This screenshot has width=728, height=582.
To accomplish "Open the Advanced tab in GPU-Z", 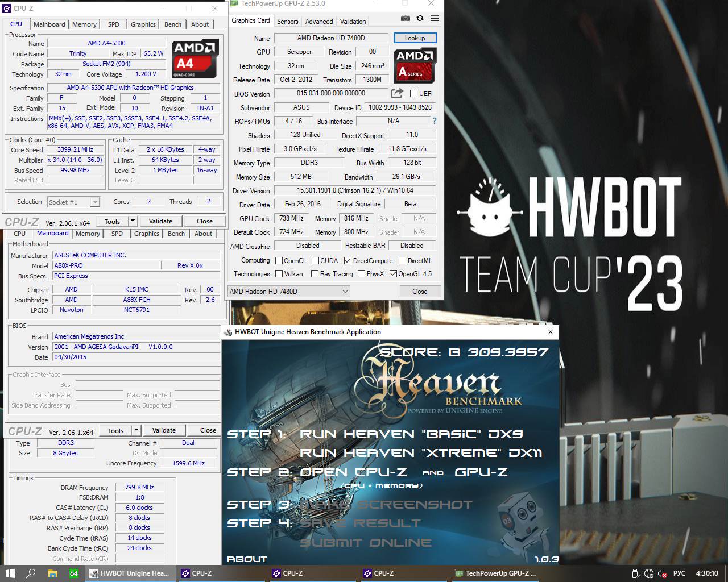I will click(x=319, y=22).
